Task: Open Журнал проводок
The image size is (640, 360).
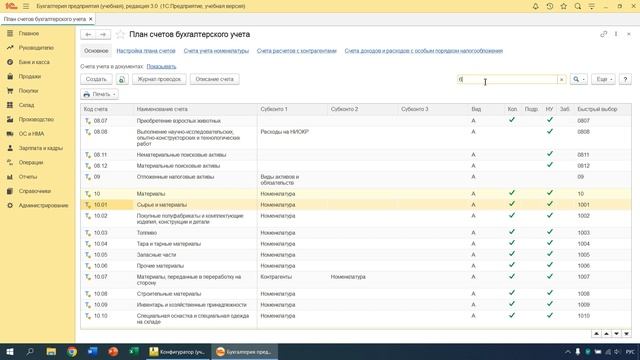Action: [x=159, y=79]
